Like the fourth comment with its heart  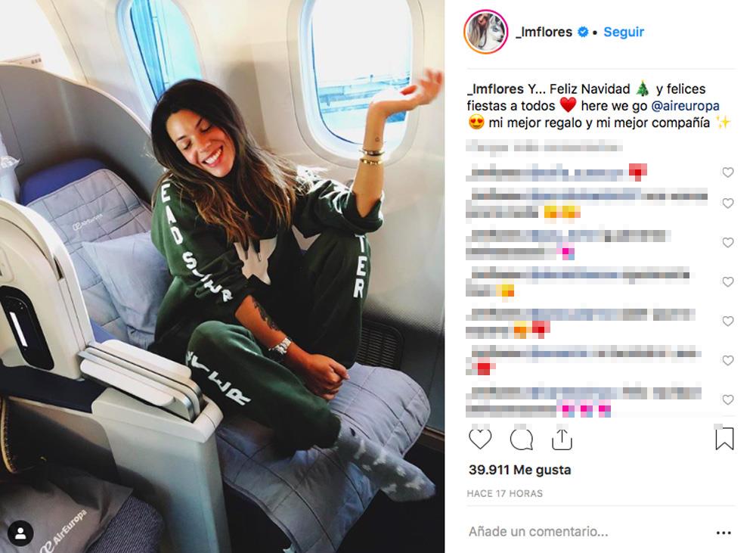[x=727, y=281]
